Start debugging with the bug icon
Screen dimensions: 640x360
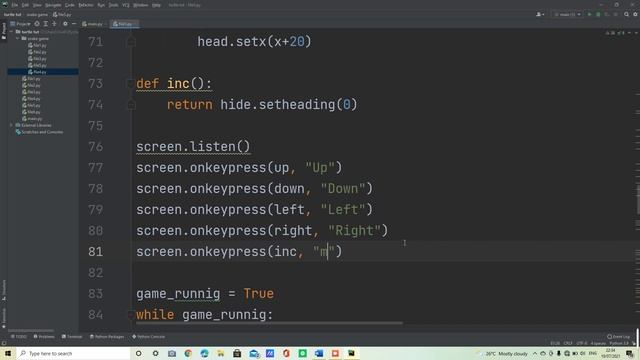[598, 14]
